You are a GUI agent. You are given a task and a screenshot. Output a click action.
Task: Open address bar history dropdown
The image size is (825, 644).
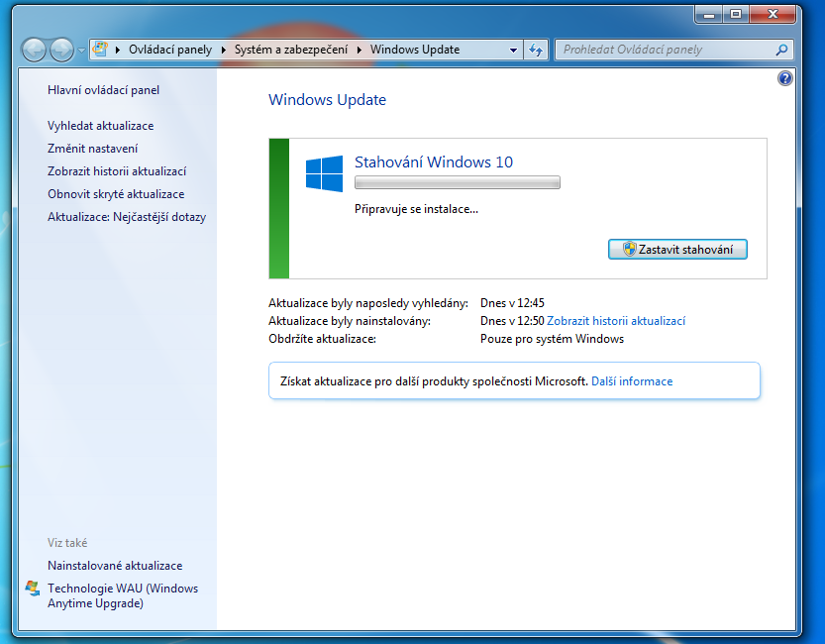(513, 50)
